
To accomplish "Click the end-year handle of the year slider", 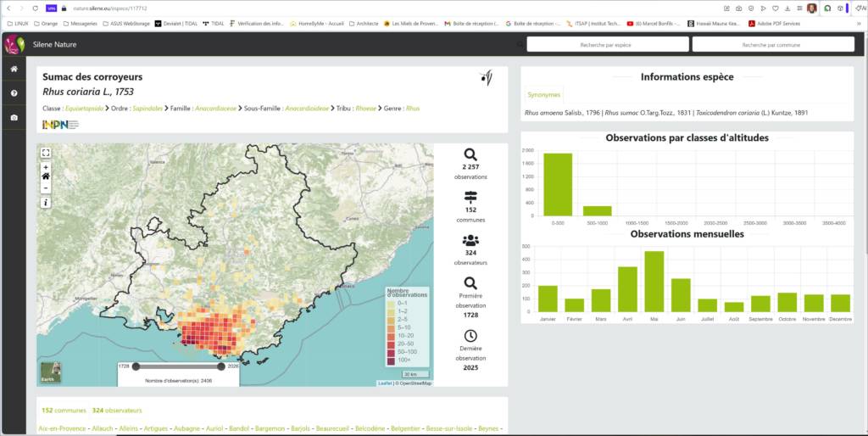I will 221,366.
